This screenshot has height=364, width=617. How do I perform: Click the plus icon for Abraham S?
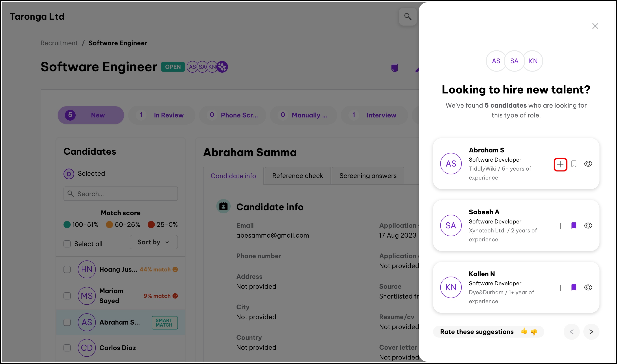click(x=560, y=164)
